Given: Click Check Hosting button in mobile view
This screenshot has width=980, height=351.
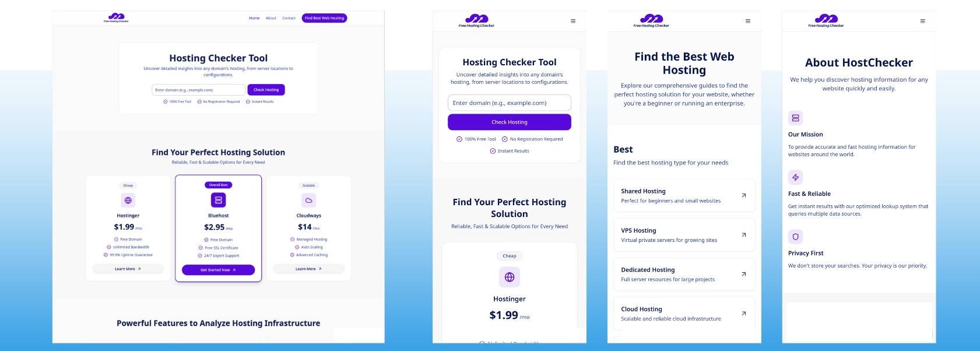Looking at the screenshot, I should point(510,122).
